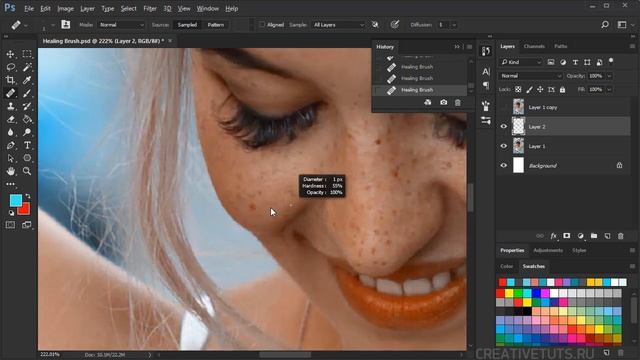Viewport: 640px width, 360px height.
Task: Select Layer 1 thumbnail
Action: coord(518,146)
